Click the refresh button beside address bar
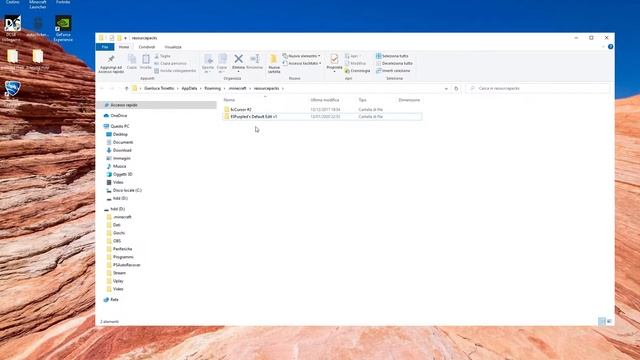This screenshot has height=360, width=640. click(x=456, y=89)
